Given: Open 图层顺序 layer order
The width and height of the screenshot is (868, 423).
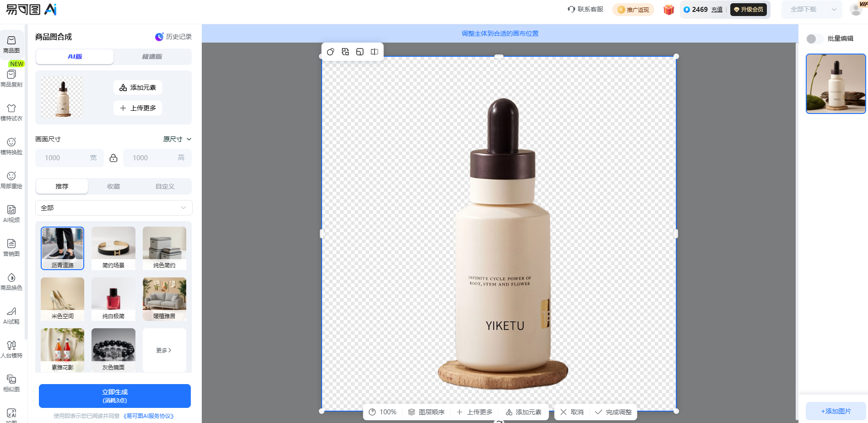Looking at the screenshot, I should [426, 412].
